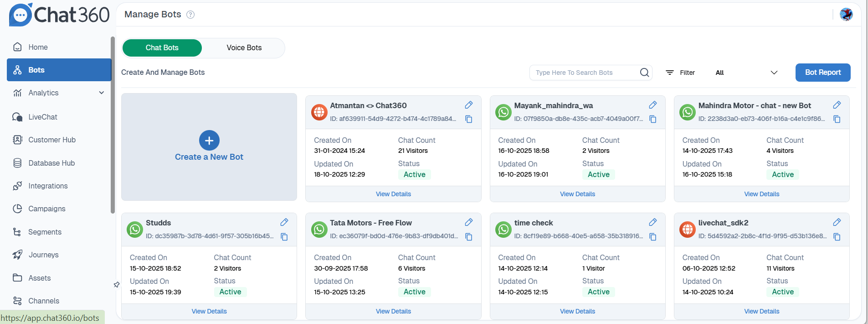Open LiveChat from the sidebar

[x=43, y=117]
